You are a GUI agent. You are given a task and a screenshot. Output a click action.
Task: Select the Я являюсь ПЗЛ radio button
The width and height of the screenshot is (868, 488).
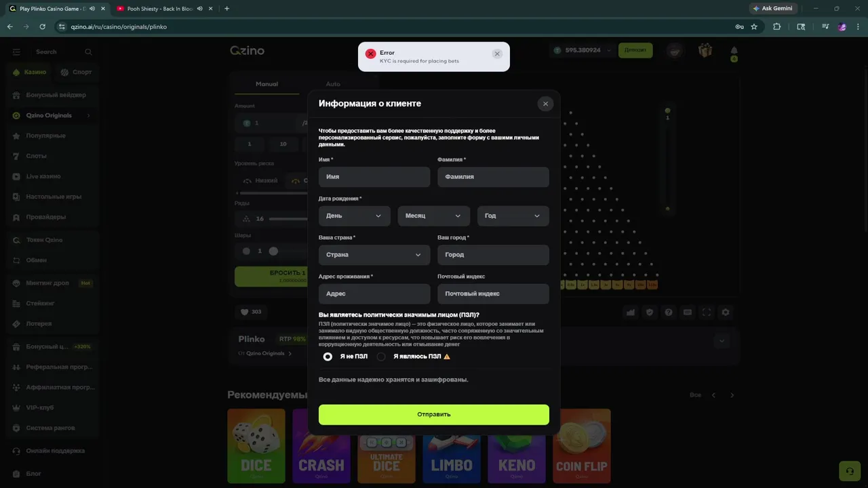381,357
